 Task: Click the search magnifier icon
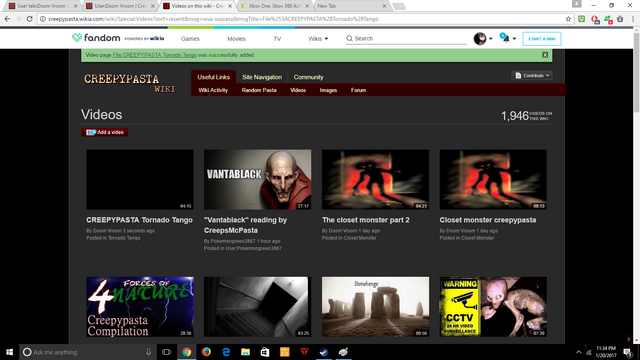point(349,38)
